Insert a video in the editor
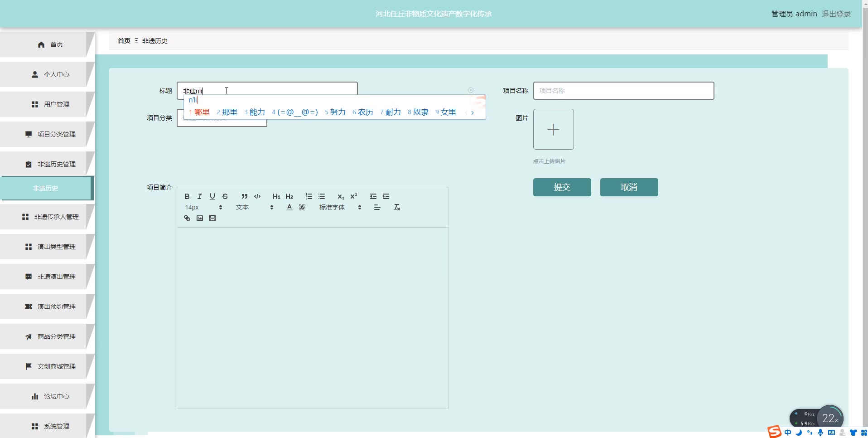868x438 pixels. coord(212,218)
